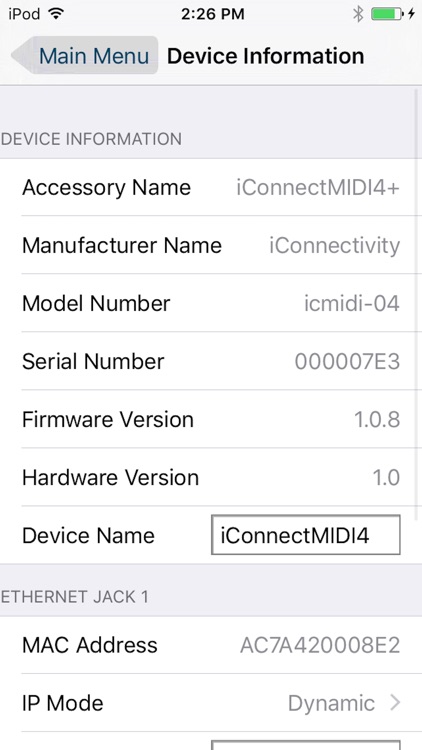Tap the charging bolt icon

coord(411,14)
